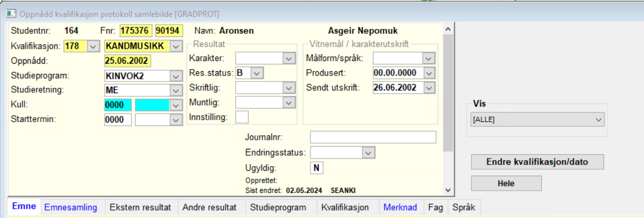The image size is (644, 218).
Task: Click the Innstilling box
Action: (x=242, y=117)
